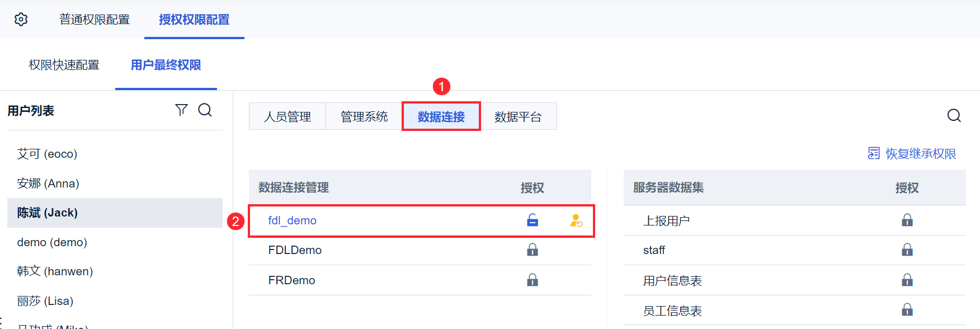Viewport: 980px width, 329px height.
Task: Switch to 数据平台 tab
Action: pos(518,116)
